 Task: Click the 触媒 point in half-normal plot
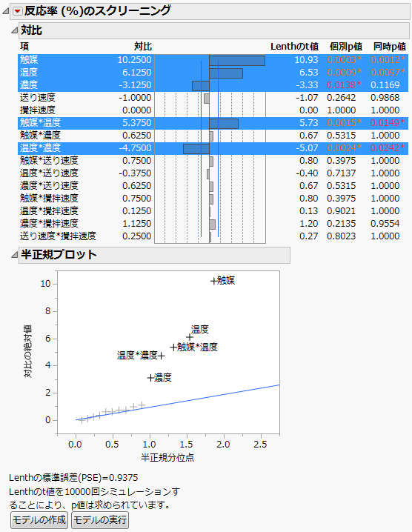(x=213, y=281)
